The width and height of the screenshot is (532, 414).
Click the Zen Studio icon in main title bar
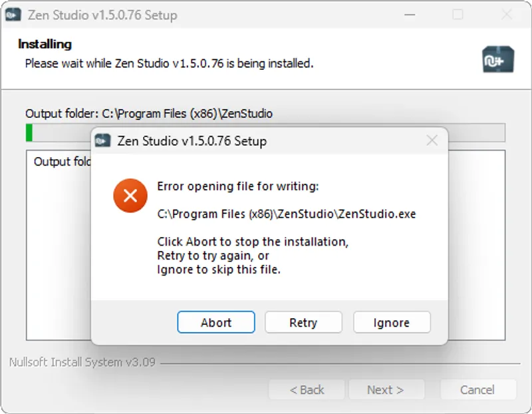point(15,14)
